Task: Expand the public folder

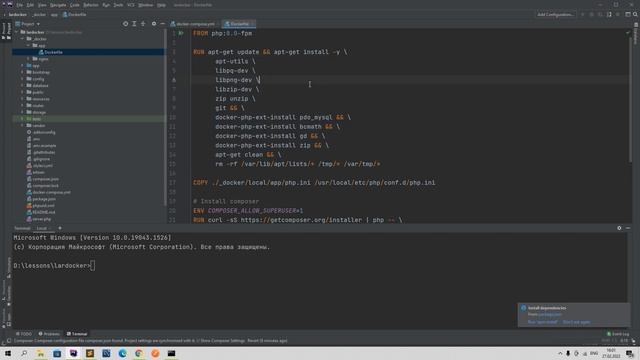Action: point(22,92)
